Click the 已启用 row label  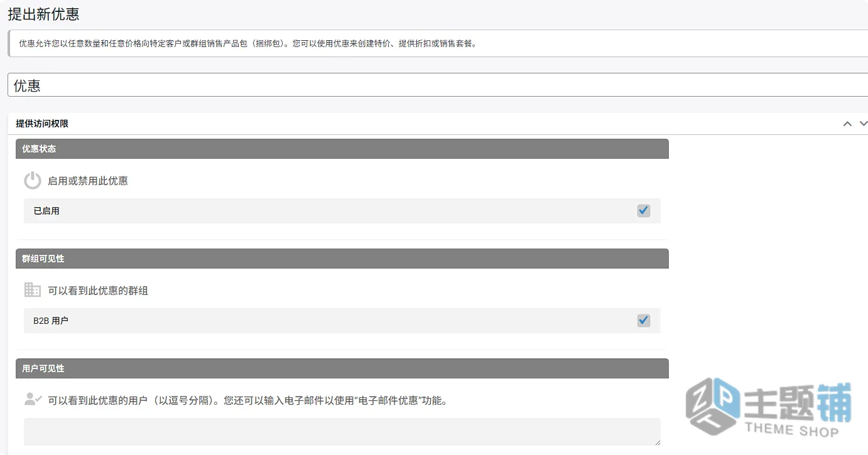[46, 211]
